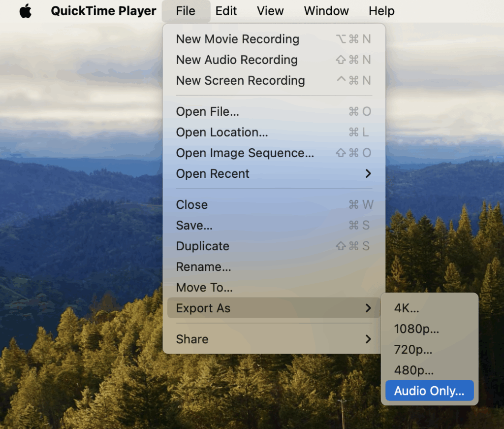
Task: Choose Duplicate from File menu
Action: point(274,246)
